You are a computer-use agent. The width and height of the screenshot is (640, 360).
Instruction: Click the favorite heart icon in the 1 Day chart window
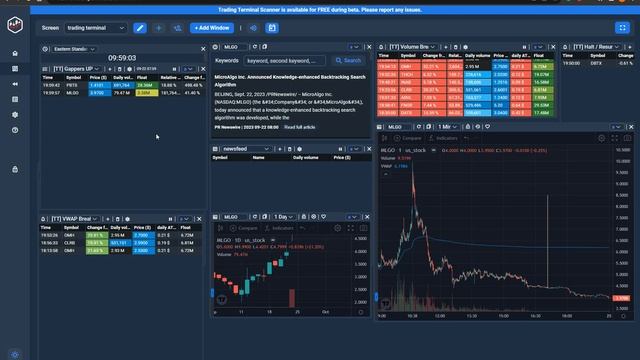coord(323,217)
